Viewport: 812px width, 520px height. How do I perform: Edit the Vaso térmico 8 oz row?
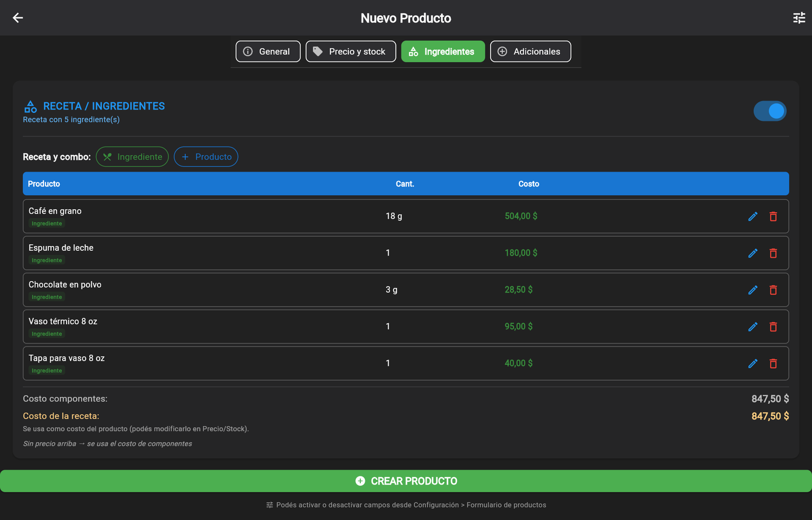click(753, 327)
